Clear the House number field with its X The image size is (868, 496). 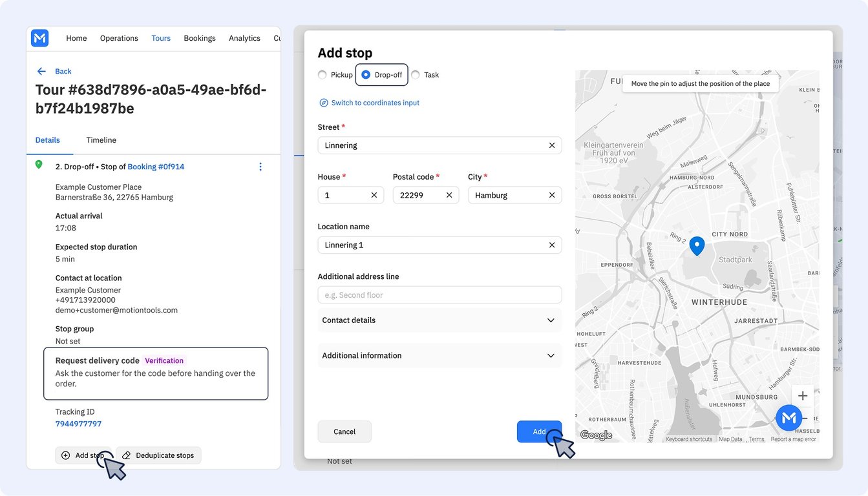tap(374, 195)
